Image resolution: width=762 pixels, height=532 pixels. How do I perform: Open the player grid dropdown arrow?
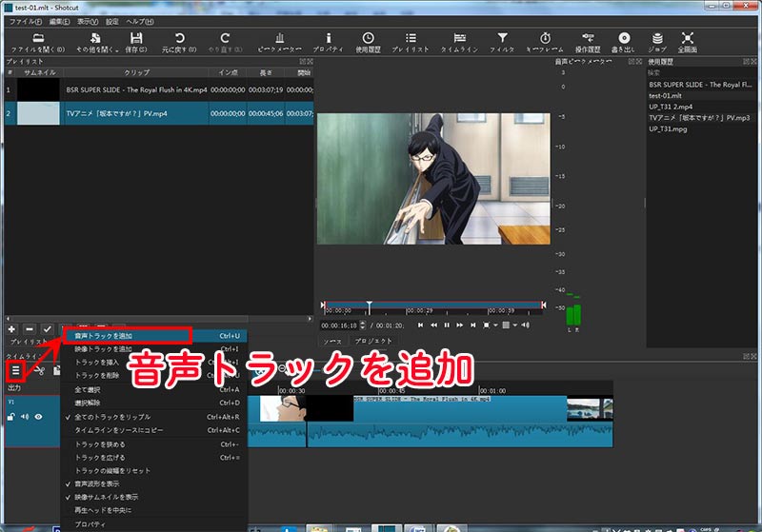pos(515,325)
